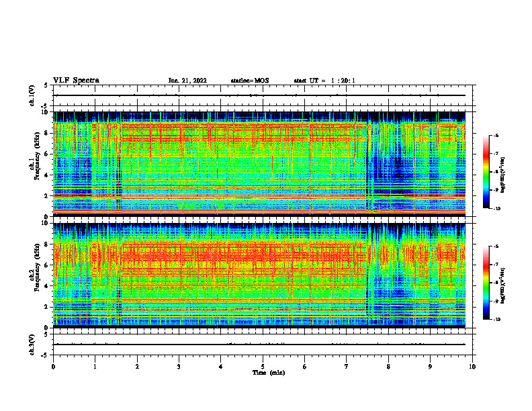Click time axis tick label "0"
Screen dimensions: 532x411
click(53, 367)
